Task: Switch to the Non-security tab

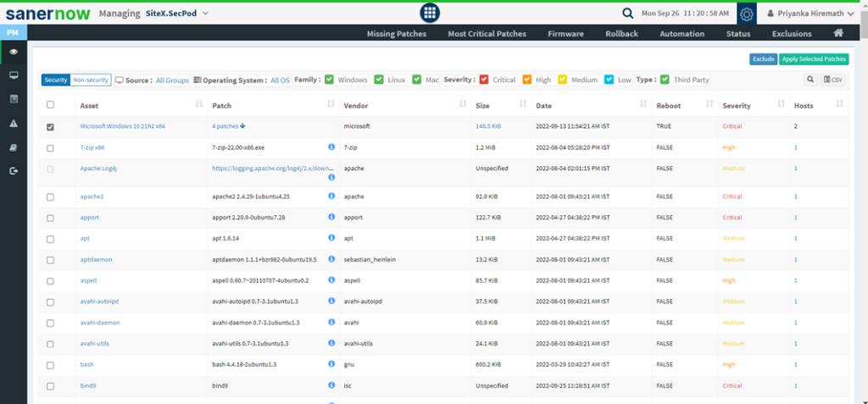Action: point(91,80)
